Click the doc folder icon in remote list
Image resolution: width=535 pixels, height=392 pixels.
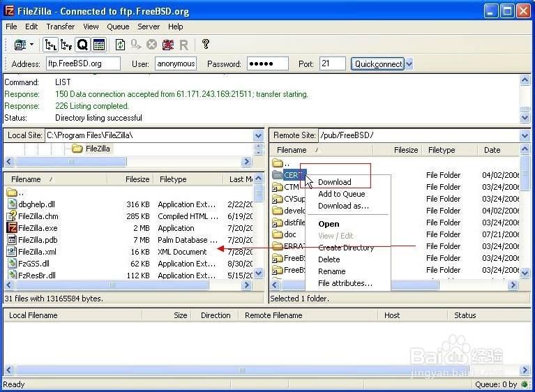click(278, 234)
